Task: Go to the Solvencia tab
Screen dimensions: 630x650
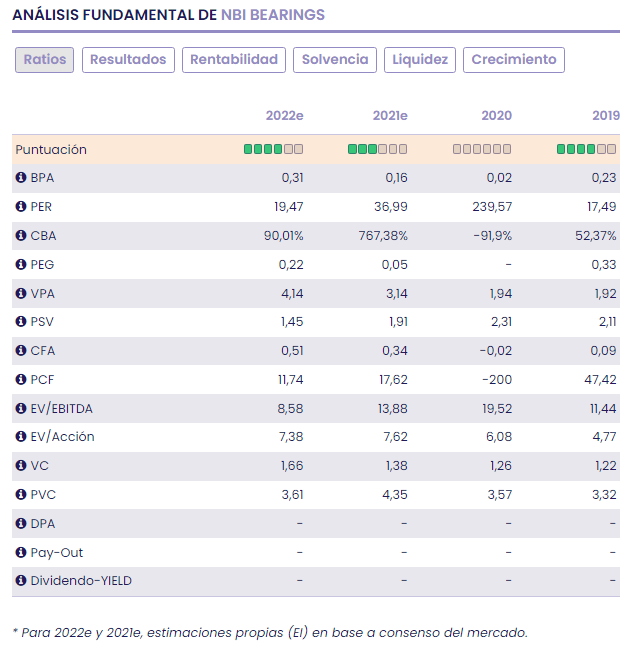Action: pyautogui.click(x=335, y=60)
